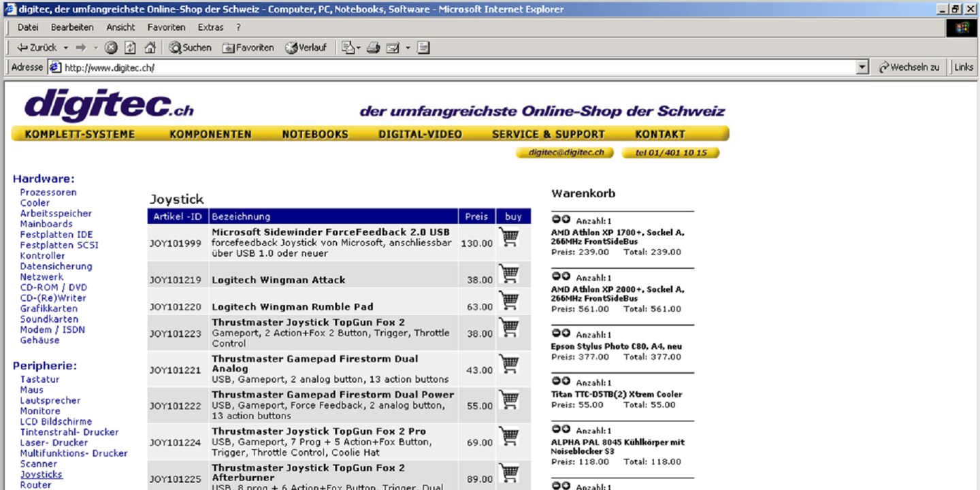Click plus icon for ALPHA PAL 8045

(x=566, y=429)
